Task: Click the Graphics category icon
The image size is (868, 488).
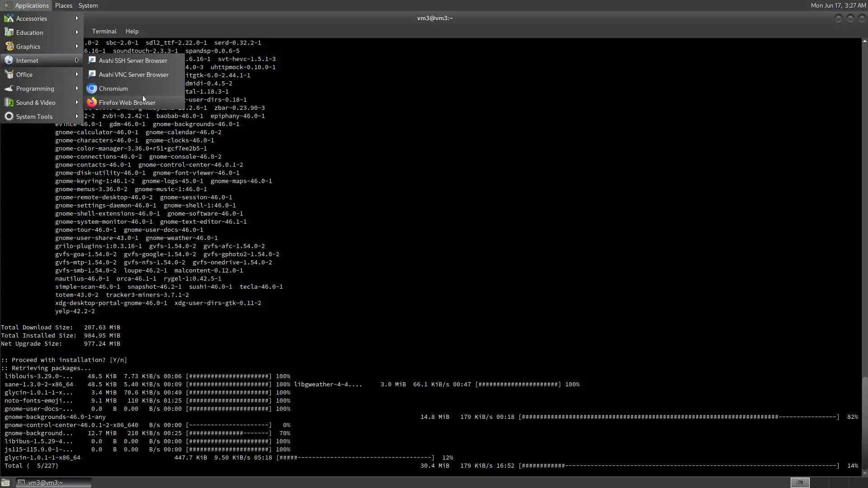Action: [x=9, y=47]
